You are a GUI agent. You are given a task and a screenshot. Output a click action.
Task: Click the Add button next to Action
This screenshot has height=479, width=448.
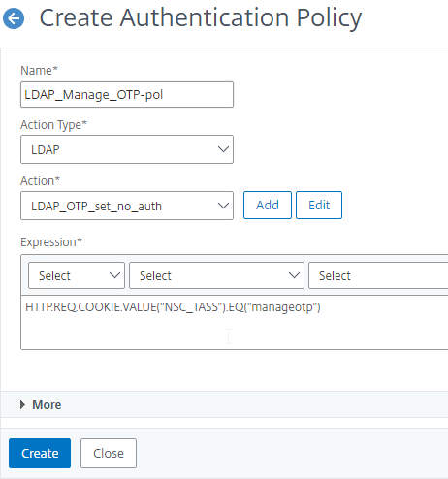click(268, 205)
